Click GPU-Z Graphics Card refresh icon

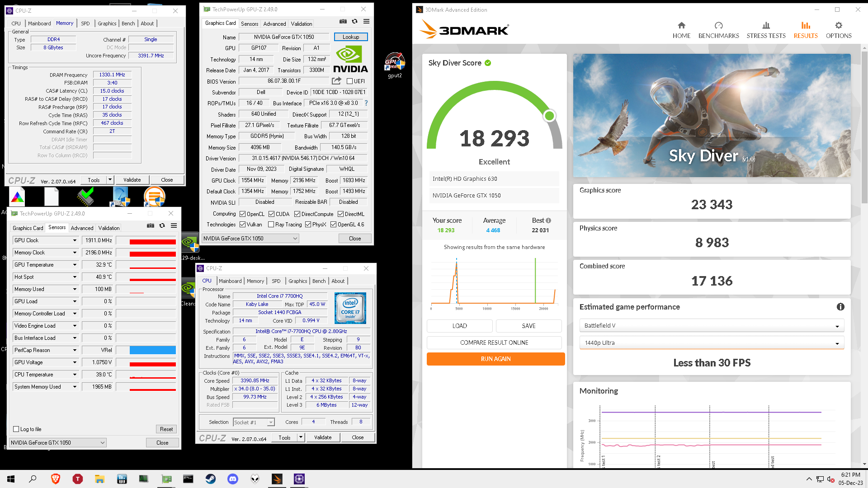[x=355, y=22]
